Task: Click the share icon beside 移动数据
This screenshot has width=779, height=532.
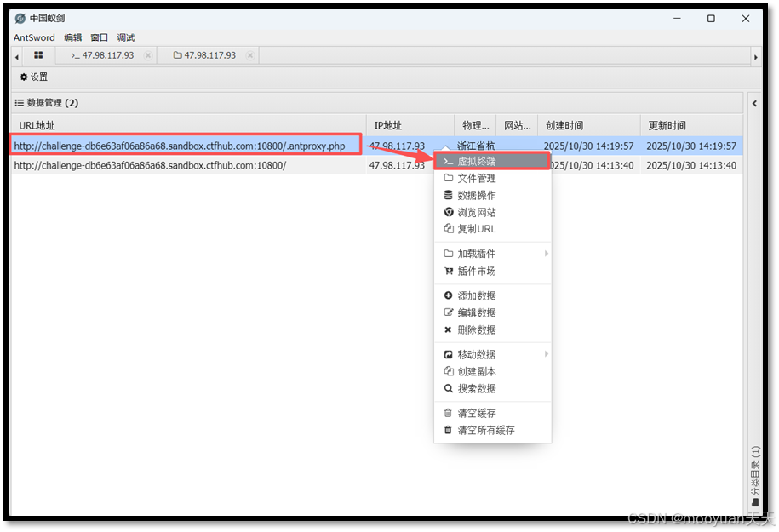Action: [448, 354]
